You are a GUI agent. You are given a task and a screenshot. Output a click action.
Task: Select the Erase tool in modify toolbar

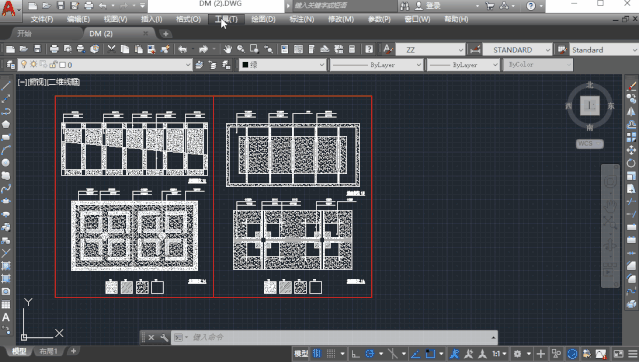click(631, 86)
